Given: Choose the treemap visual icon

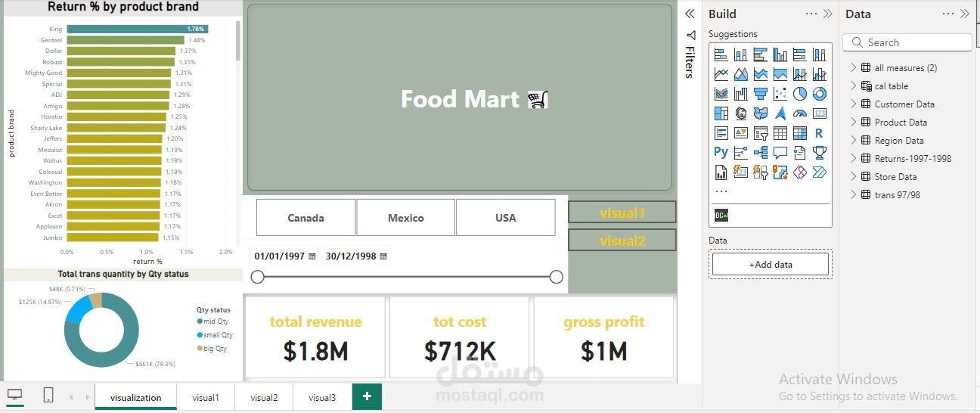Looking at the screenshot, I should click(x=721, y=113).
